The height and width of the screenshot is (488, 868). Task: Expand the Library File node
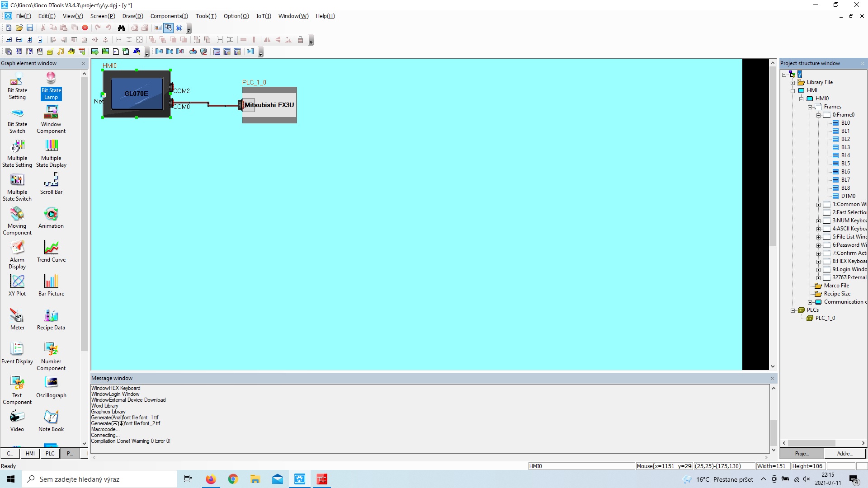click(793, 83)
